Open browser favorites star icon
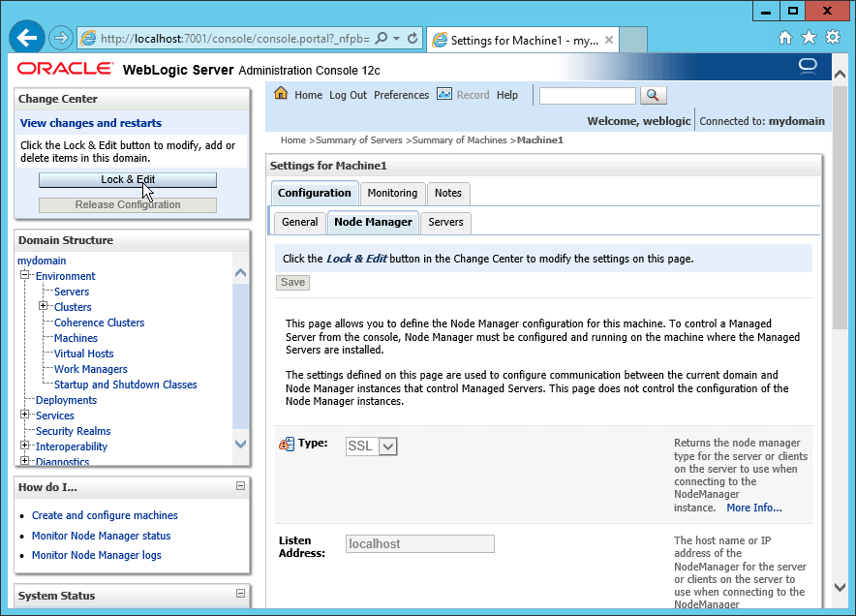Screen dimensions: 856x616 810,38
